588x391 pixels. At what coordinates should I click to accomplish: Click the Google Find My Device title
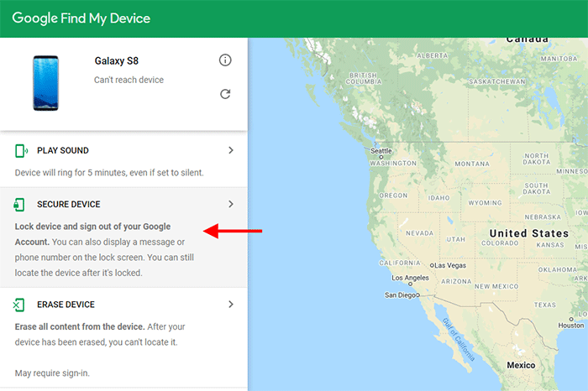point(81,18)
